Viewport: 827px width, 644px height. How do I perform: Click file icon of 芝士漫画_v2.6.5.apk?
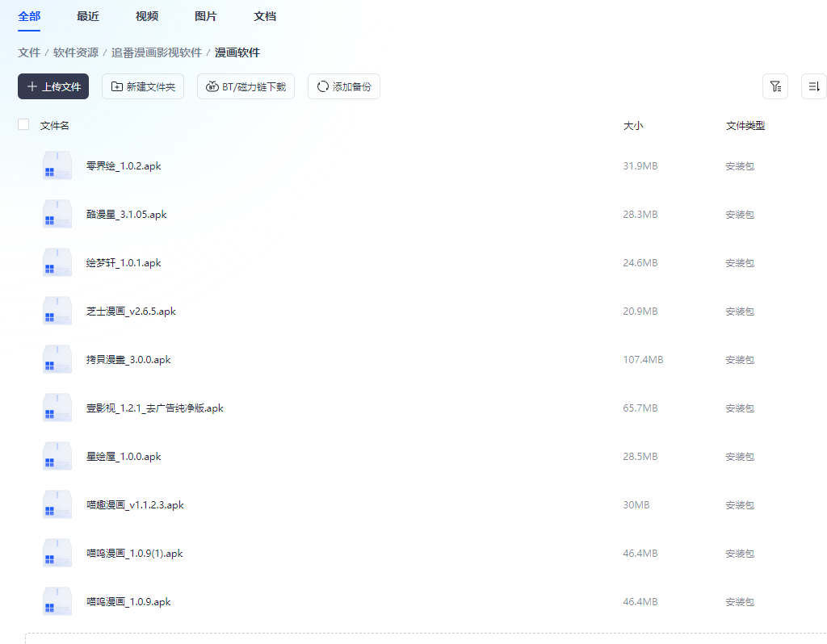tap(57, 312)
